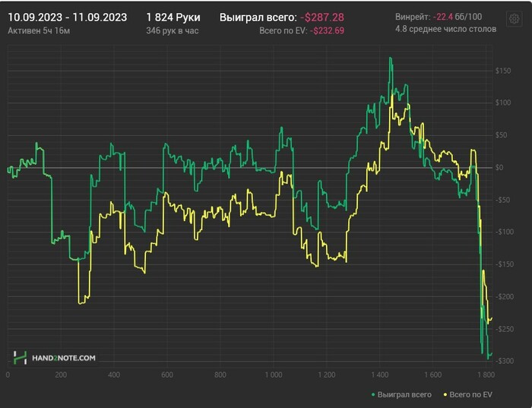Click the Активен 5ч 16м session time
The height and width of the screenshot is (408, 532).
point(39,31)
